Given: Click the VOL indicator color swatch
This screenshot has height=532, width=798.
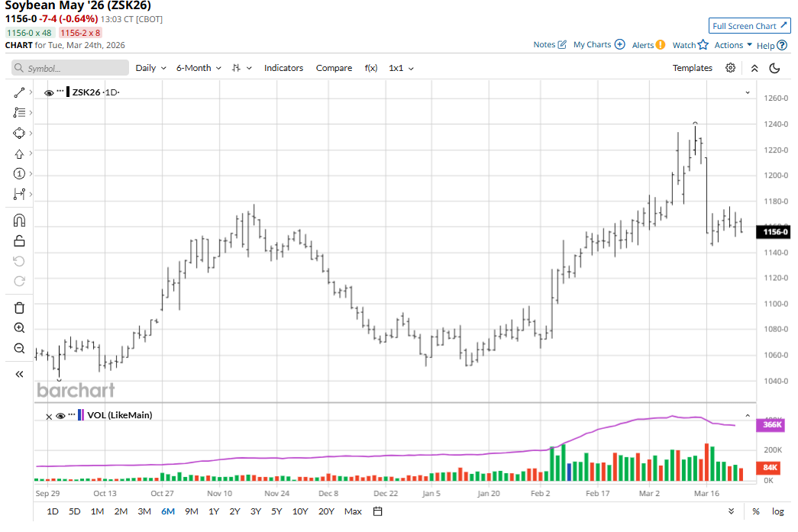Looking at the screenshot, I should [x=80, y=414].
